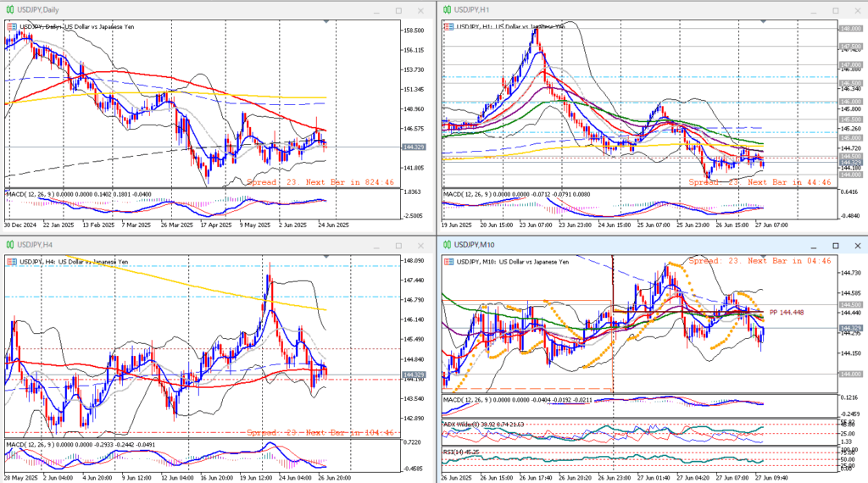Click 'Next Bar in 104:46' text on H4 chart
This screenshot has height=483, width=868.
[350, 433]
